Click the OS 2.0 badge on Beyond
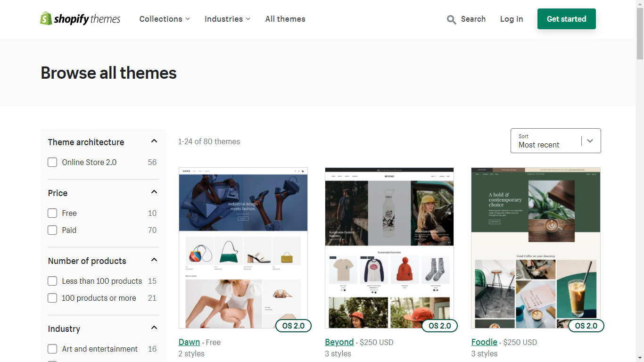The image size is (644, 362). [x=439, y=326]
